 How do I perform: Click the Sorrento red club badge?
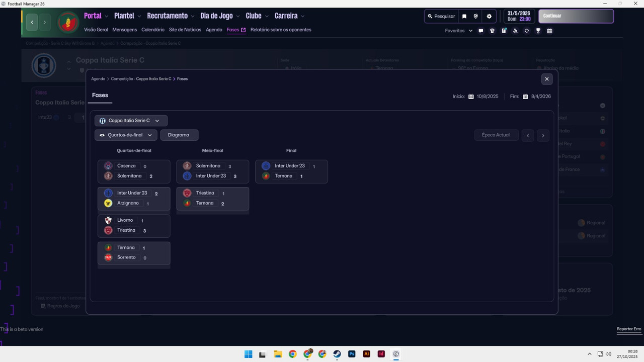(108, 257)
